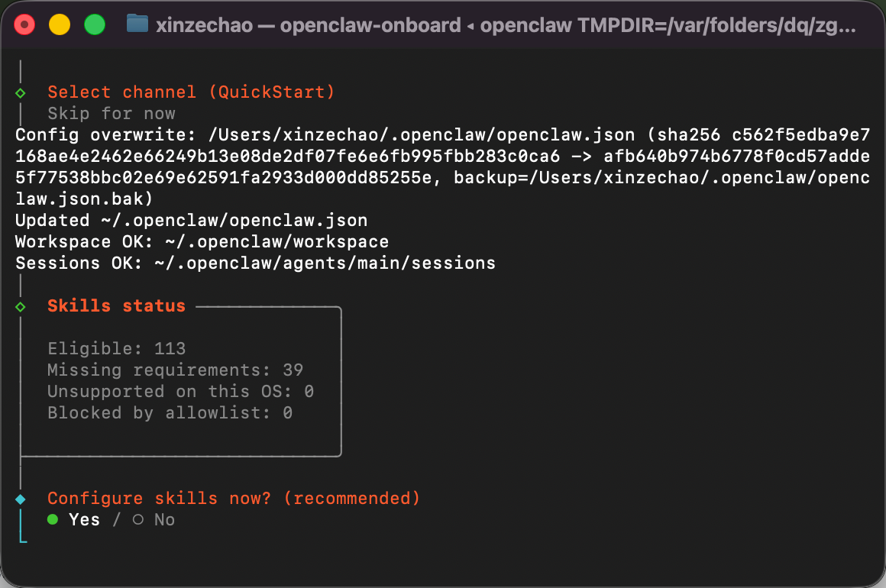Click the Skills status heading
The width and height of the screenshot is (886, 588).
click(116, 305)
